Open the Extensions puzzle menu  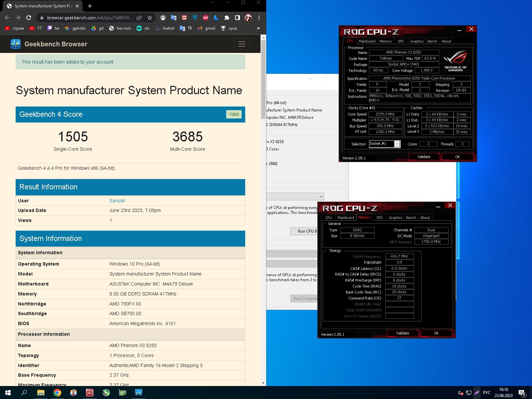tap(227, 18)
